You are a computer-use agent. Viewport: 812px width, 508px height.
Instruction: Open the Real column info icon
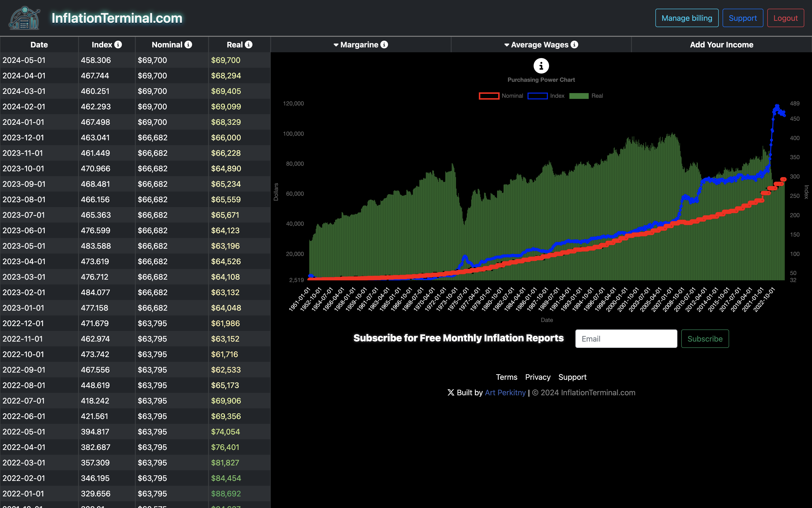point(249,45)
